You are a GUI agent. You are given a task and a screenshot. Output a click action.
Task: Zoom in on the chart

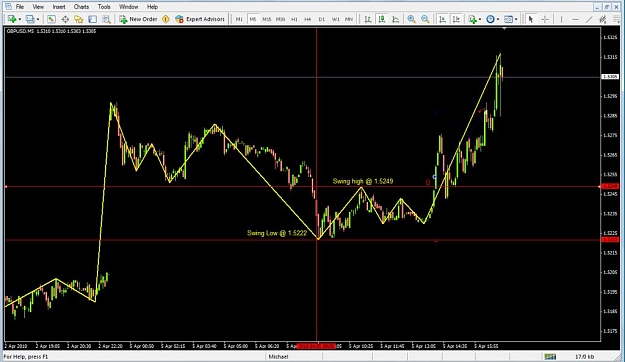411,19
